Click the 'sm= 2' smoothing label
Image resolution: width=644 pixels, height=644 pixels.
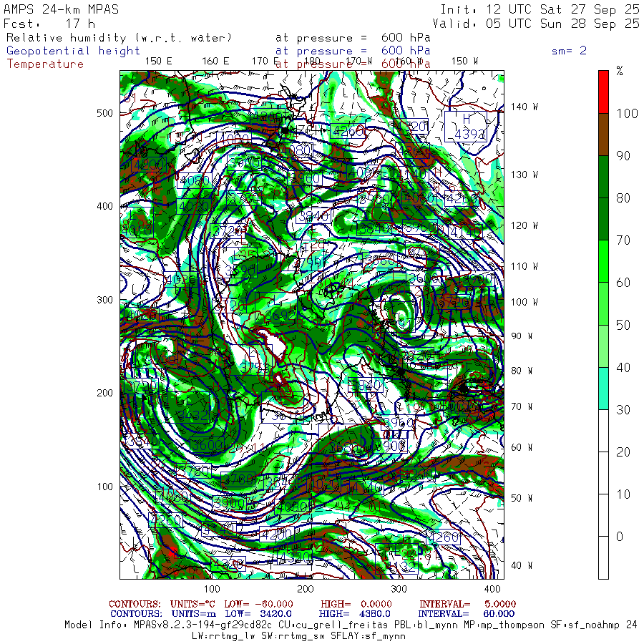coord(569,51)
